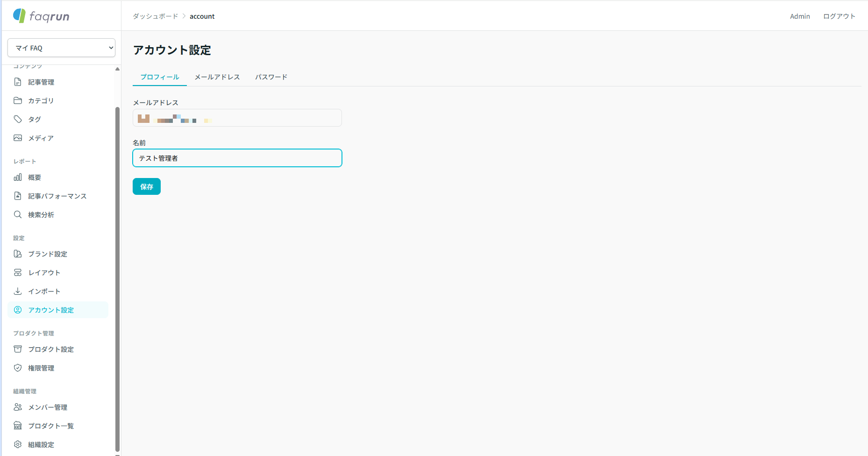Click the account breadcrumb item
The height and width of the screenshot is (456, 868).
[x=202, y=16]
